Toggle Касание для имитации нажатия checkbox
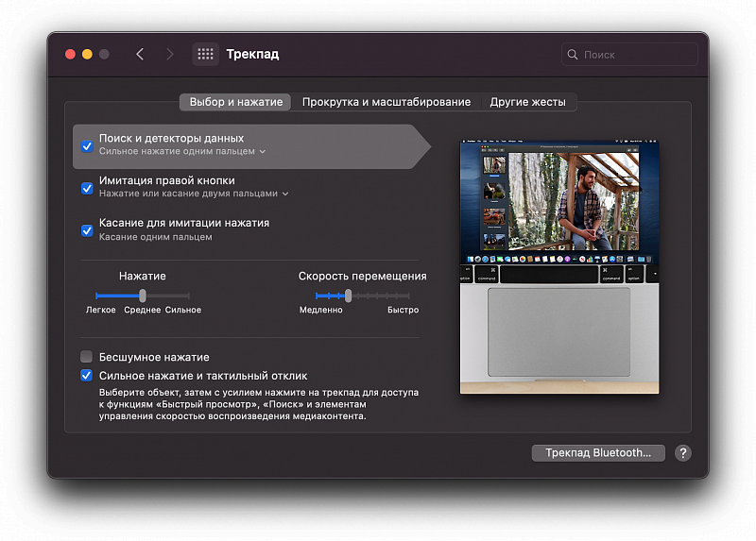 (87, 230)
